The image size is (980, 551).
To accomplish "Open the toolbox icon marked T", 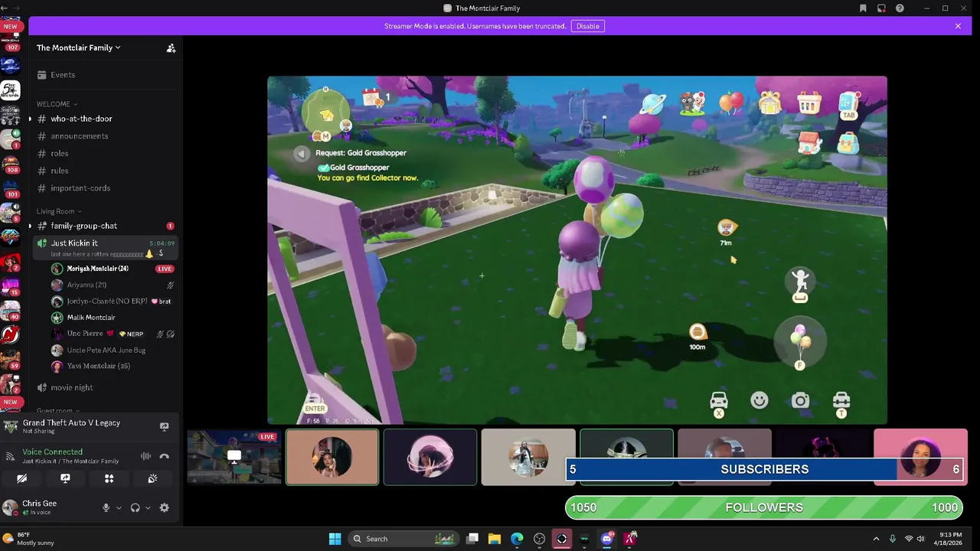I will (841, 403).
